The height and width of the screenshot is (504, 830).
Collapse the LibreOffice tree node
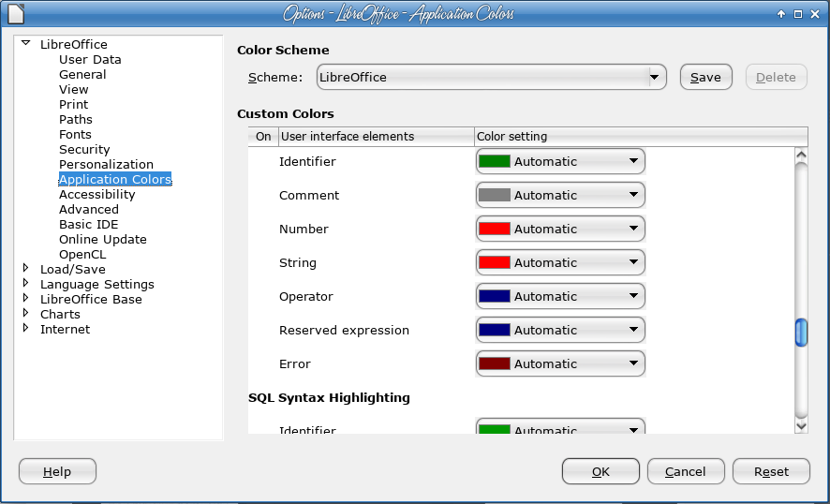[x=25, y=43]
